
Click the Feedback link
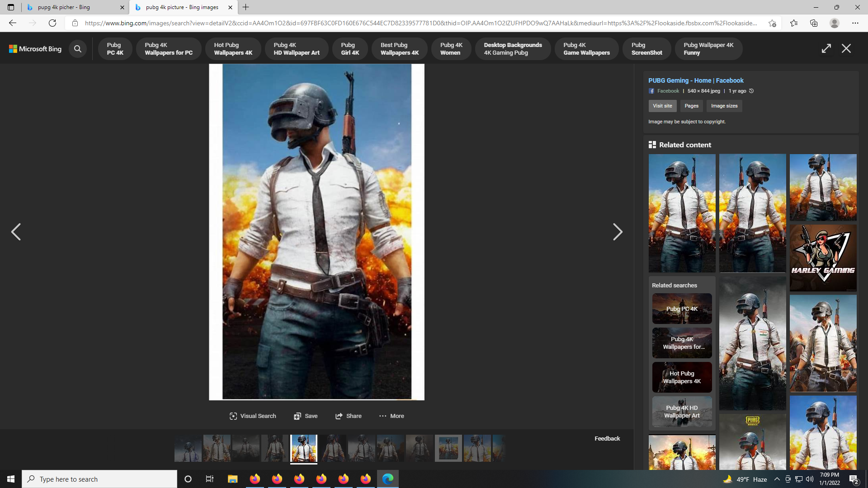[607, 438]
